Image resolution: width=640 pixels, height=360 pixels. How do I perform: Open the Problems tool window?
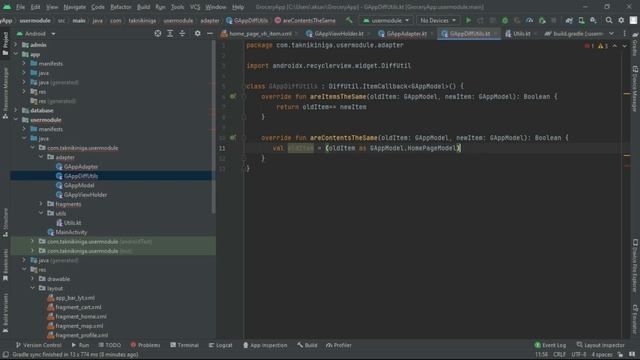click(146, 345)
